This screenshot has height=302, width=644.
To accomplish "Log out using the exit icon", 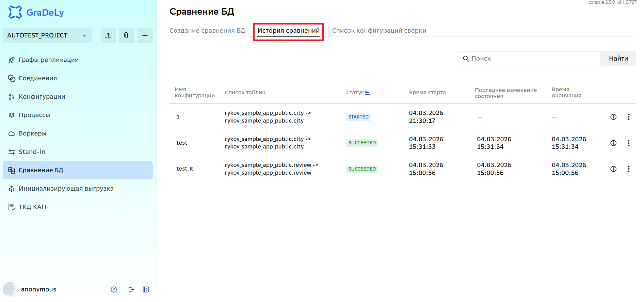I will (131, 289).
